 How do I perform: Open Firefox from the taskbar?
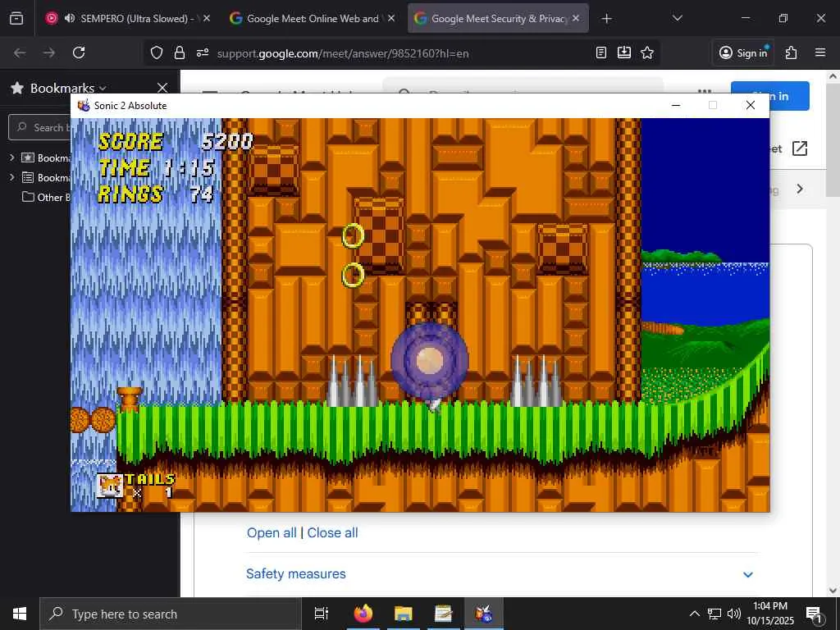[363, 614]
